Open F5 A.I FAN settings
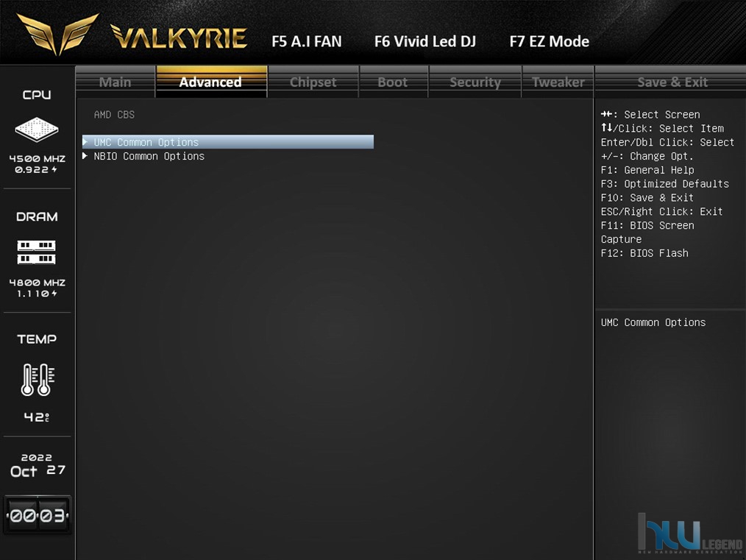Viewport: 746px width, 560px height. coord(306,41)
